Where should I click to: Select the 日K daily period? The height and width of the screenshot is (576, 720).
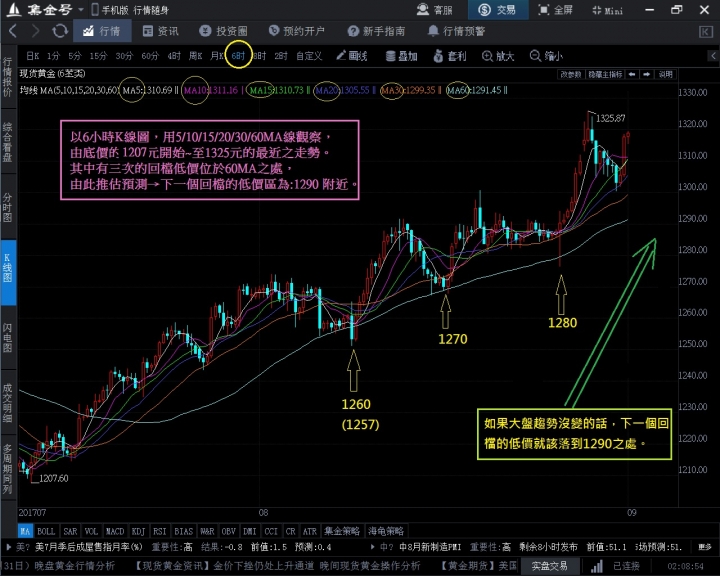[33, 56]
